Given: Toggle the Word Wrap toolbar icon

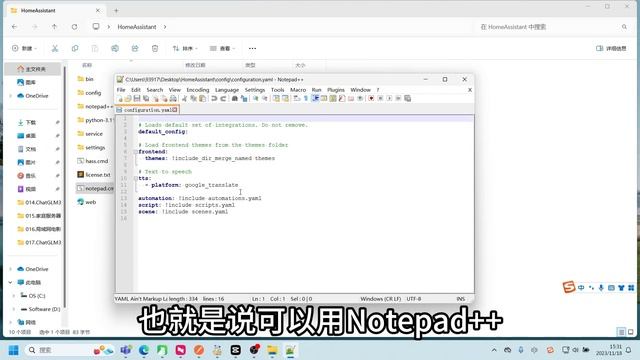Looking at the screenshot, I should [297, 98].
